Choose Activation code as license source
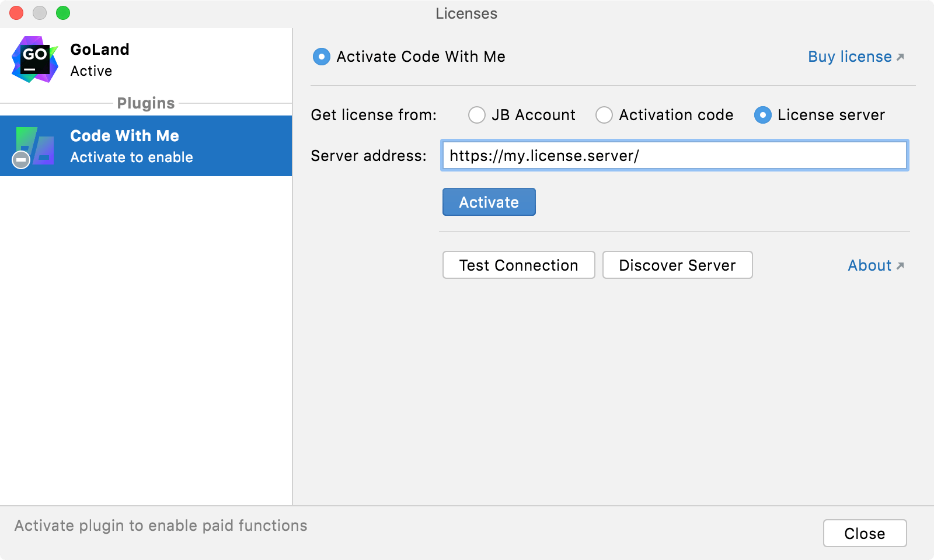Image resolution: width=934 pixels, height=560 pixels. pos(604,115)
